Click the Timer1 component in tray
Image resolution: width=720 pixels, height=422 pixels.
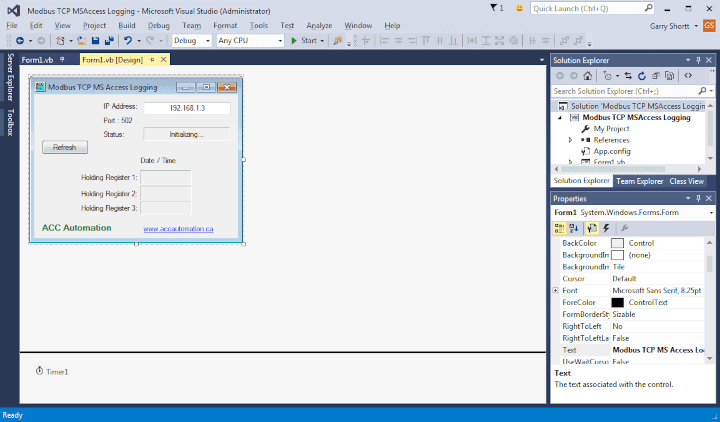52,371
